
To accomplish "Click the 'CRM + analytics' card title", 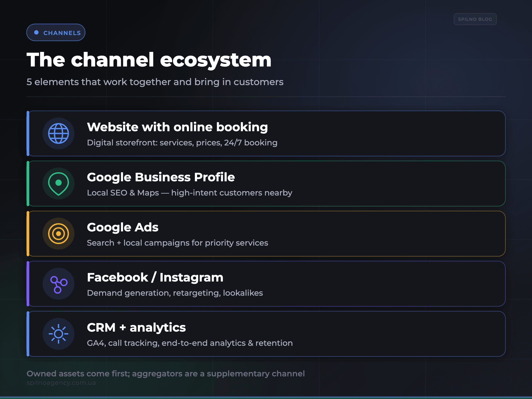I will [136, 328].
